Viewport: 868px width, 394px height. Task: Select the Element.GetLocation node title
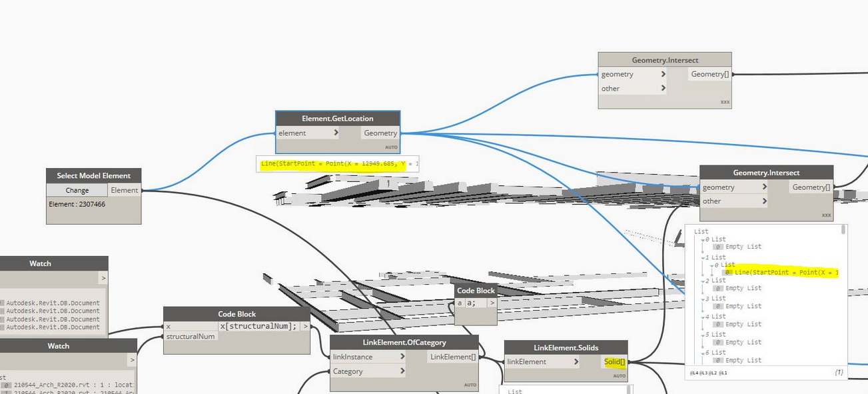pyautogui.click(x=338, y=119)
